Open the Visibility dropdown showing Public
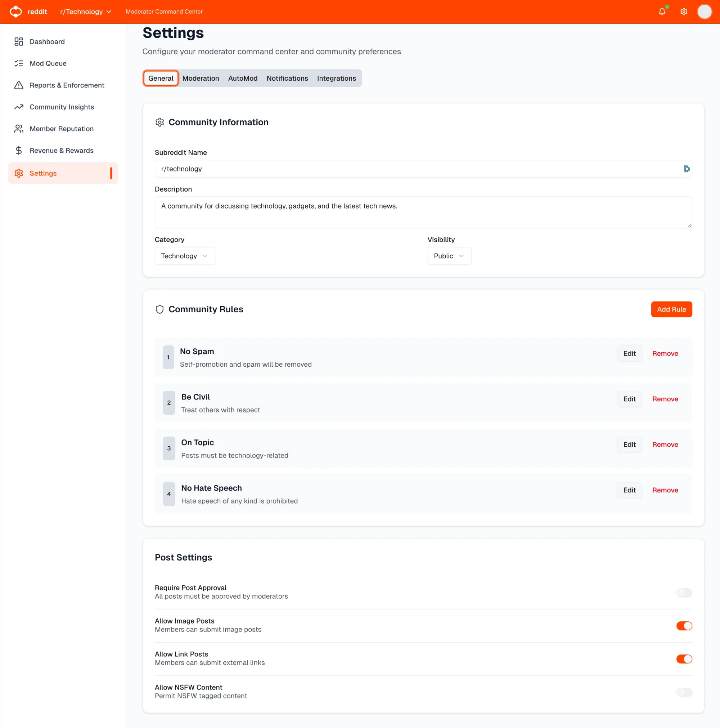720x728 pixels. tap(449, 256)
